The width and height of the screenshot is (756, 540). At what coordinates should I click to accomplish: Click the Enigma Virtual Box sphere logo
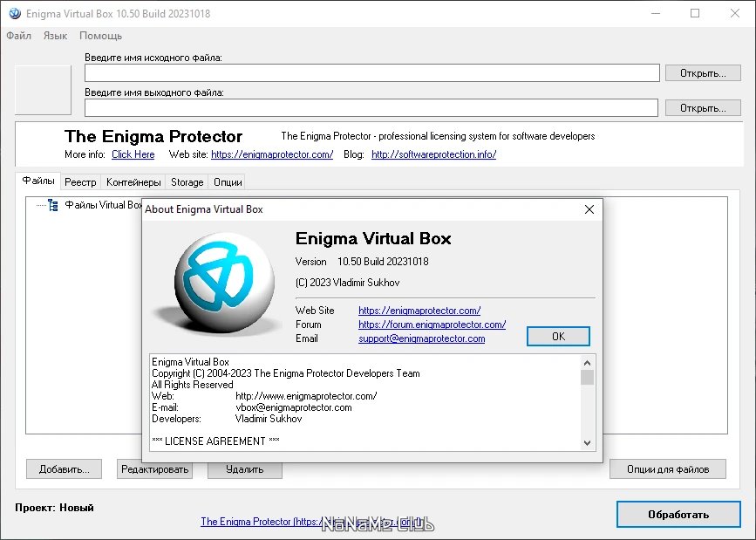coord(223,283)
